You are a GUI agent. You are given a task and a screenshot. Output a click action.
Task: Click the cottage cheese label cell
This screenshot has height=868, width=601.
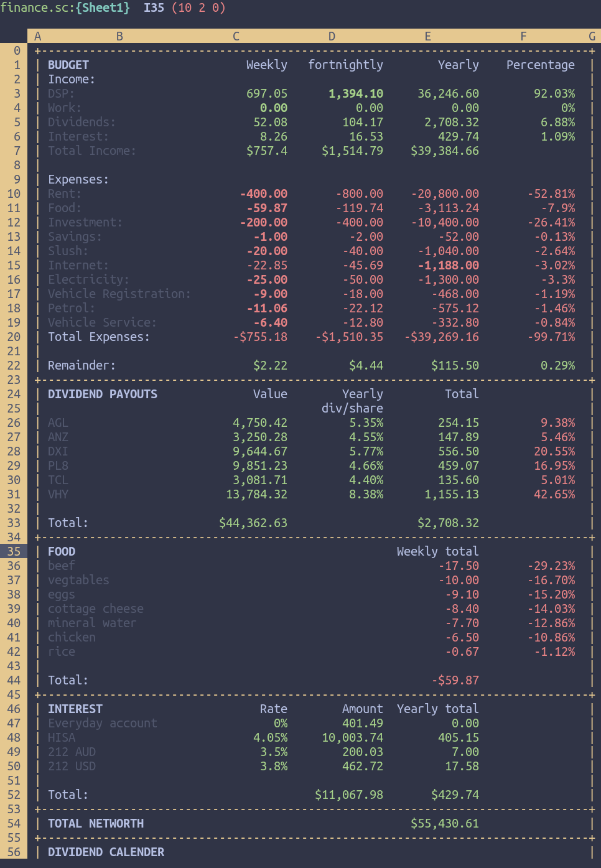tap(96, 609)
